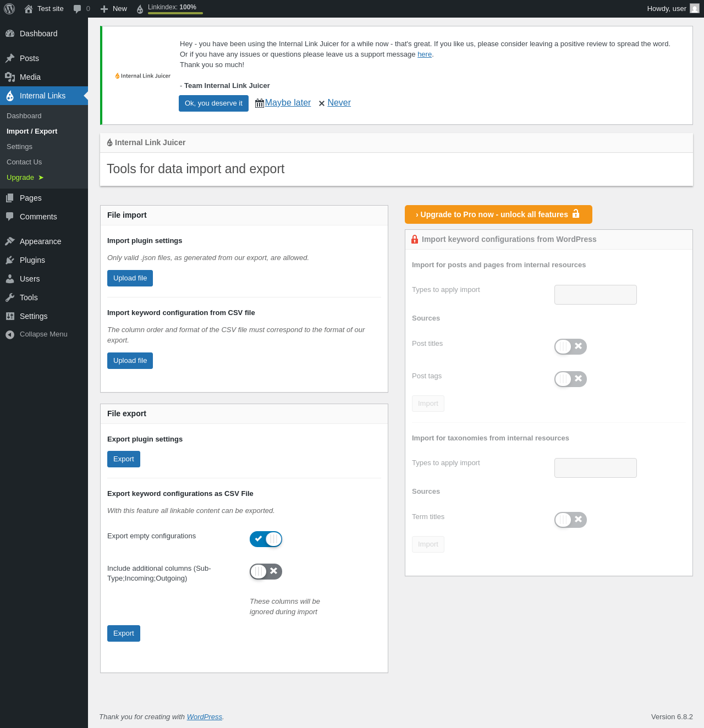Upload file for CSV keyword configuration import

130,361
